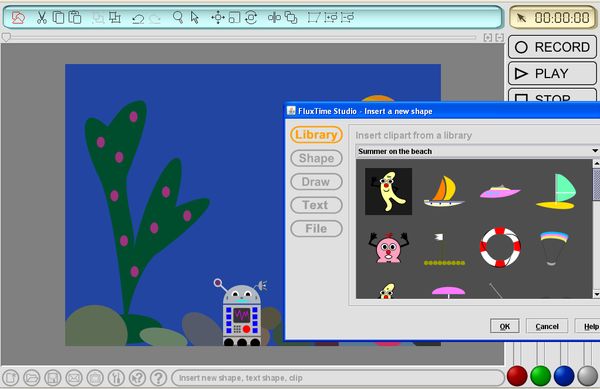Click the timeline zoom-out bracket icon
600x389 pixels.
(499, 37)
